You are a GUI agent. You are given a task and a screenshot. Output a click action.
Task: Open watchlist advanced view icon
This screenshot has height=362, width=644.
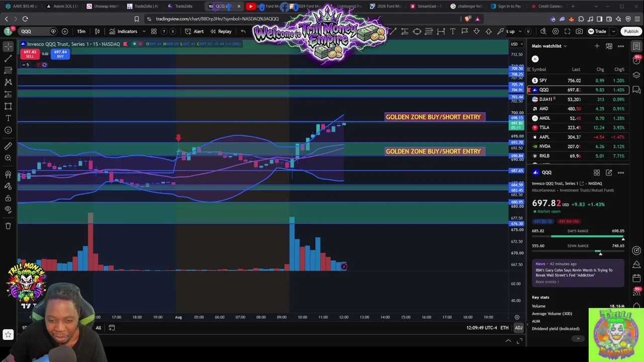609,46
